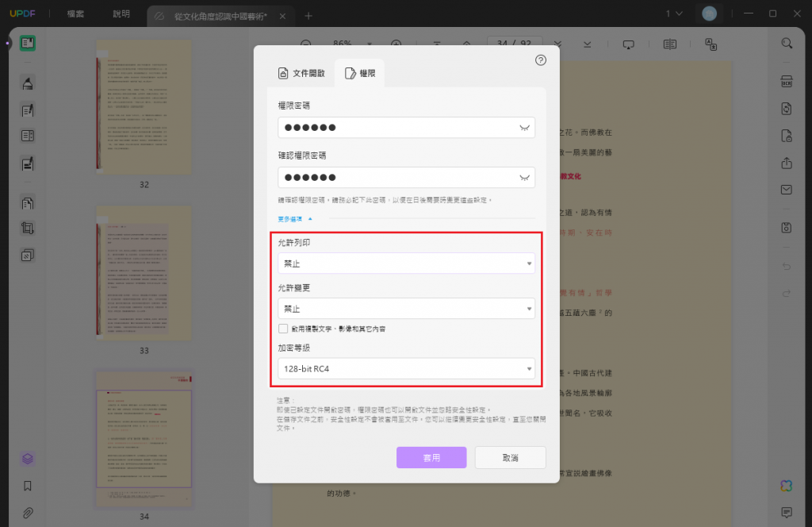This screenshot has height=527, width=812.
Task: Open the UPDF AI assistant icon
Action: coord(787,486)
